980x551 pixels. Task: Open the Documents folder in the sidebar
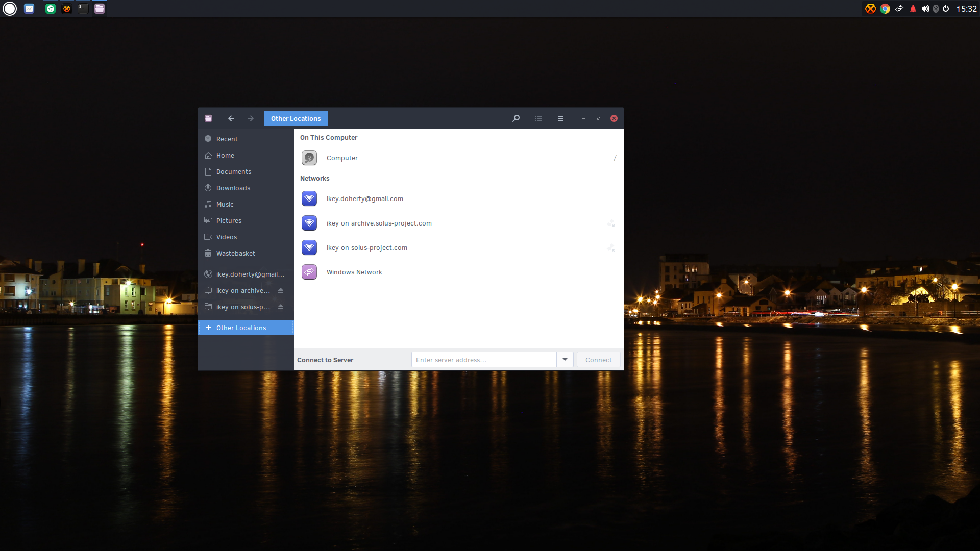(x=246, y=171)
